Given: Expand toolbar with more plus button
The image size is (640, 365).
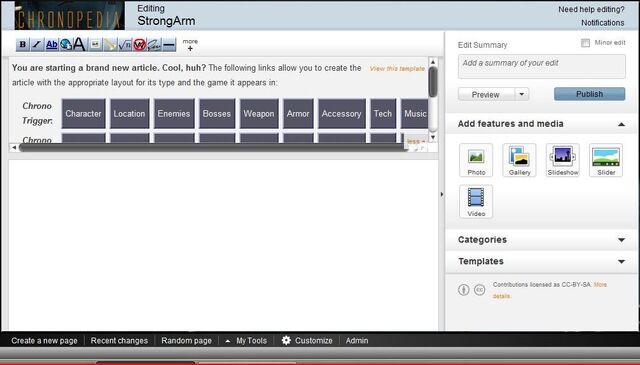Looking at the screenshot, I should [x=190, y=45].
